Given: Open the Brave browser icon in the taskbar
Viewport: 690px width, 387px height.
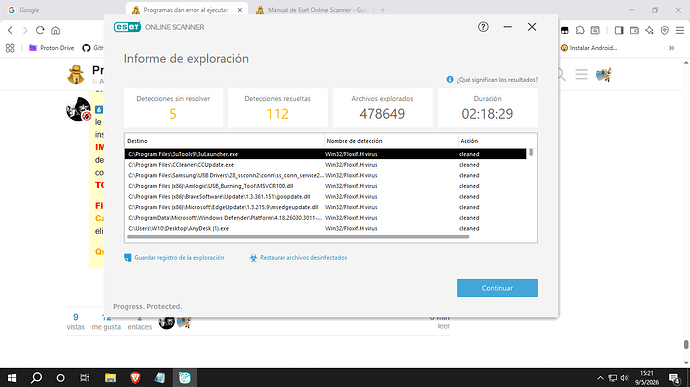Looking at the screenshot, I should [135, 378].
